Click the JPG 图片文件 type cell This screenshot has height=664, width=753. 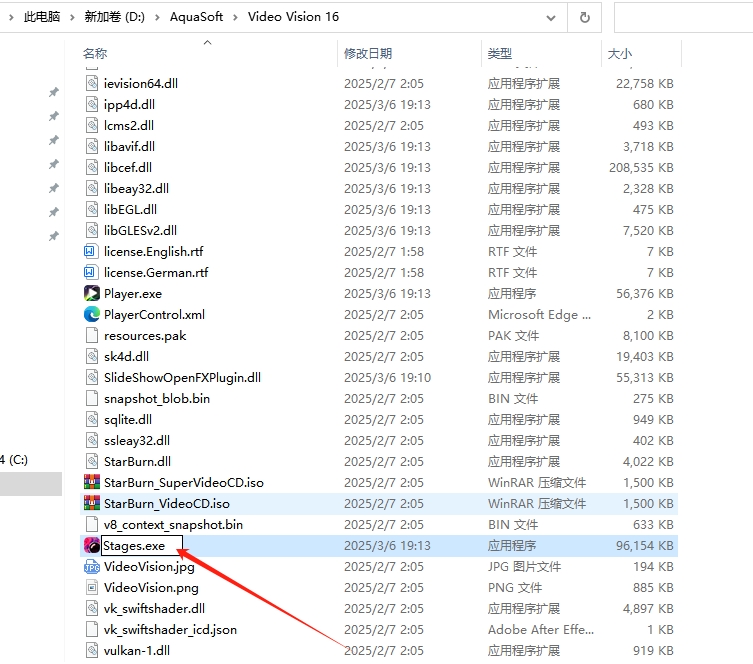pyautogui.click(x=524, y=567)
